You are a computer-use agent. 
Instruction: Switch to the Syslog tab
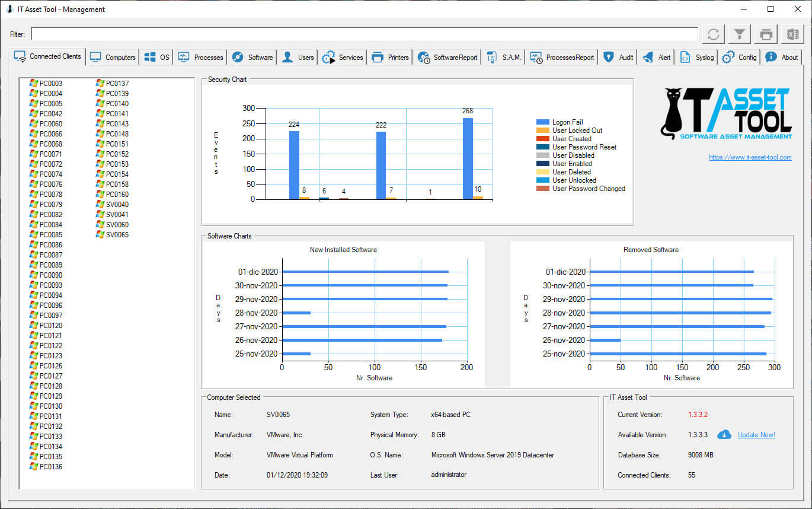(x=698, y=58)
